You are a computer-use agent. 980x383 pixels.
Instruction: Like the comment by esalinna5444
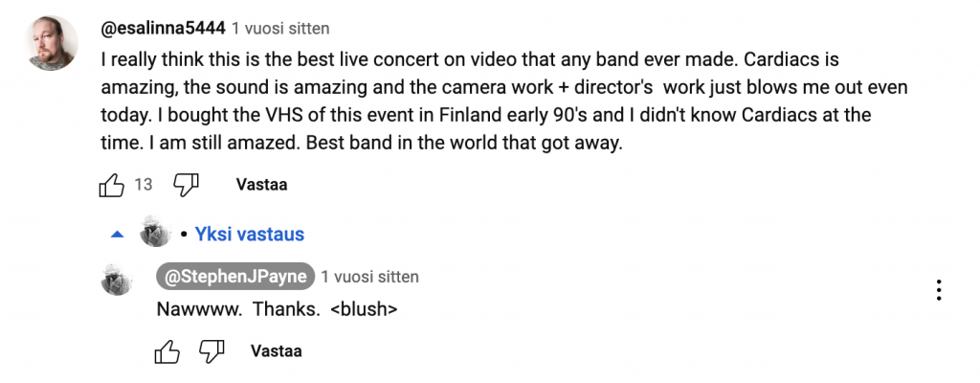tap(112, 185)
